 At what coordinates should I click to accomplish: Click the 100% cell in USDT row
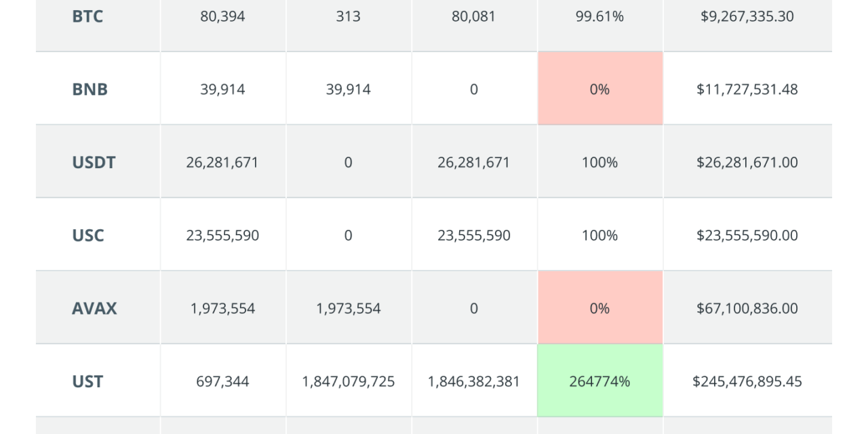pyautogui.click(x=600, y=161)
